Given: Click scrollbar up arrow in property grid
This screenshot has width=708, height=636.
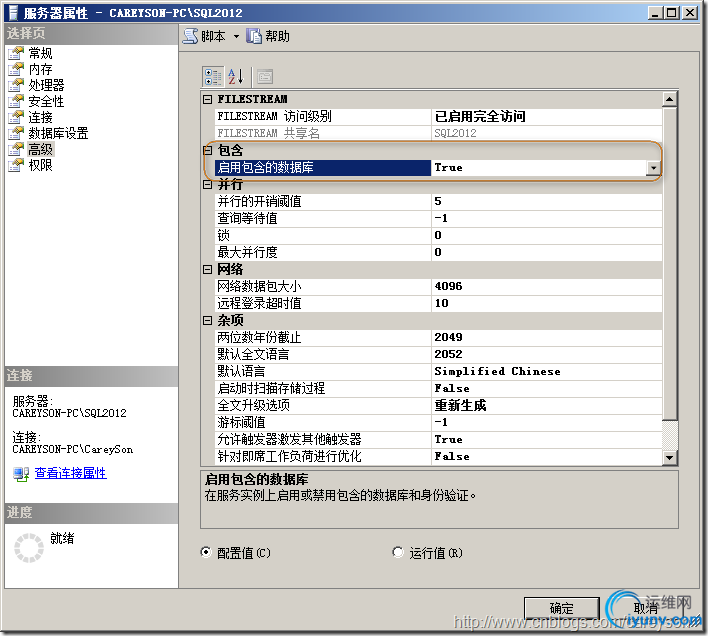Looking at the screenshot, I should 670,99.
